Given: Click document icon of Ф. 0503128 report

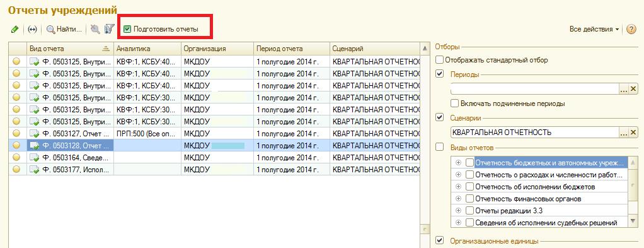Looking at the screenshot, I should (x=35, y=146).
